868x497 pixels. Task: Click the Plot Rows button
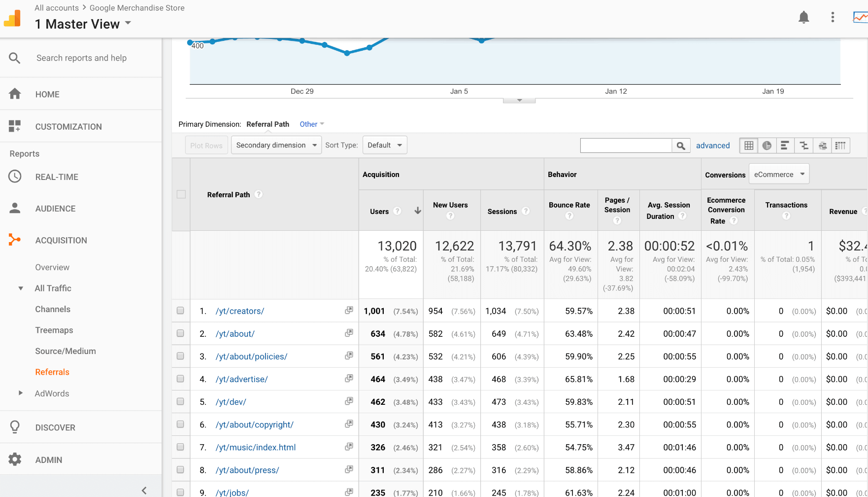click(x=206, y=145)
